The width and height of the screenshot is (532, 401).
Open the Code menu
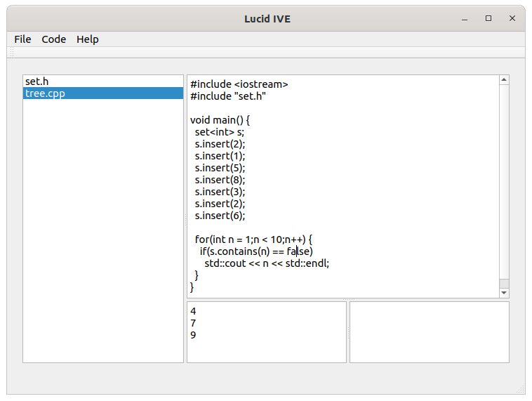click(53, 39)
